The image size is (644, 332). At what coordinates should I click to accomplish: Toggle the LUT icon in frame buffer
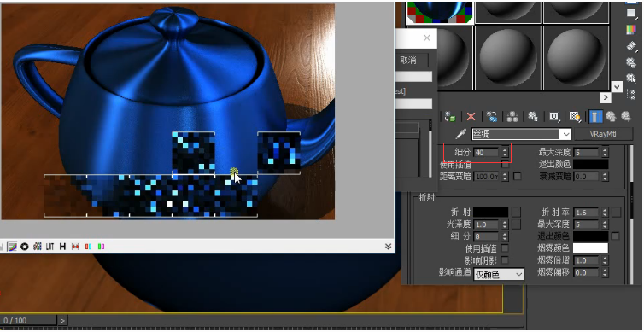pyautogui.click(x=50, y=247)
